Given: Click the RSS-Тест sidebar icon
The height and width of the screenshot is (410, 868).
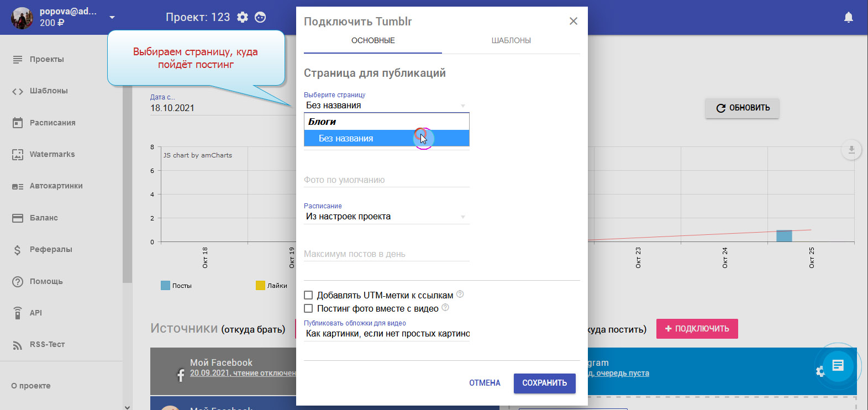Looking at the screenshot, I should click(x=18, y=345).
